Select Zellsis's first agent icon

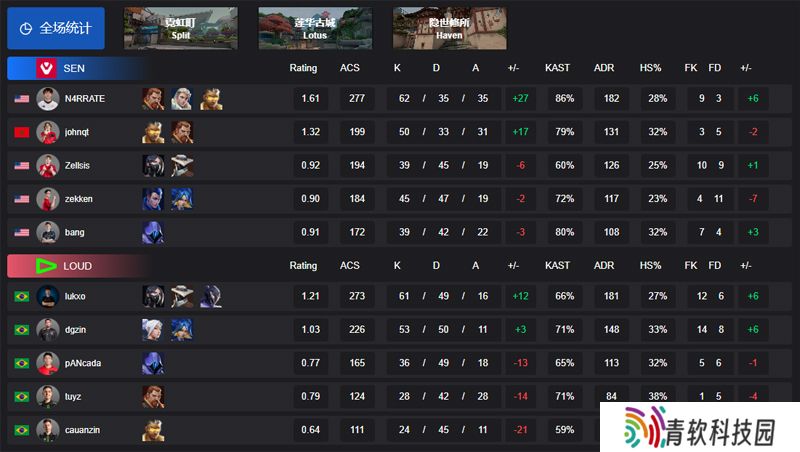tap(153, 166)
